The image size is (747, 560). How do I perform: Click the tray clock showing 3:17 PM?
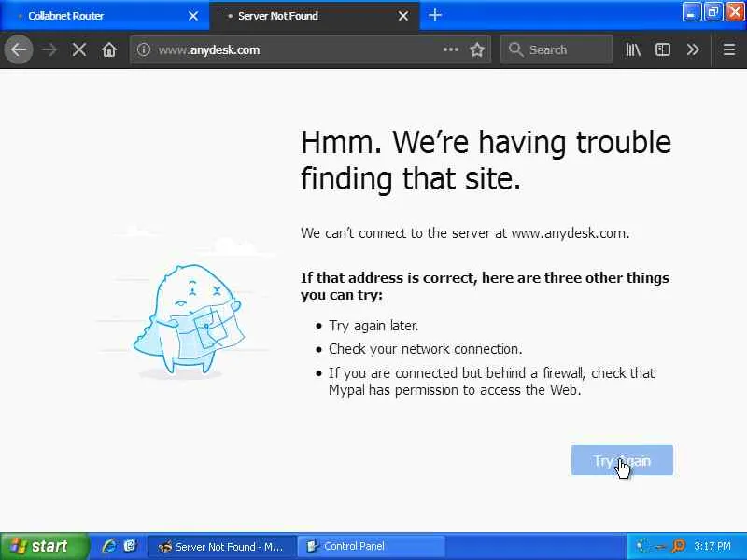[x=712, y=546]
